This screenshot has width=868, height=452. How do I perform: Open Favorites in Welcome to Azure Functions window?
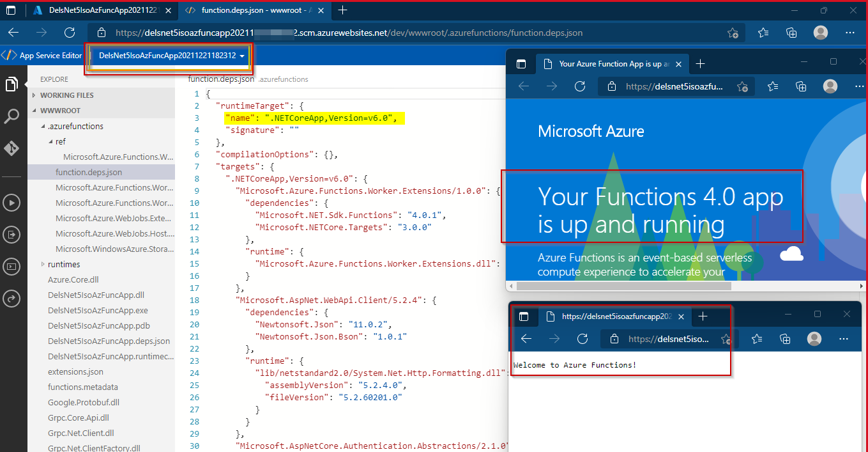(x=757, y=339)
